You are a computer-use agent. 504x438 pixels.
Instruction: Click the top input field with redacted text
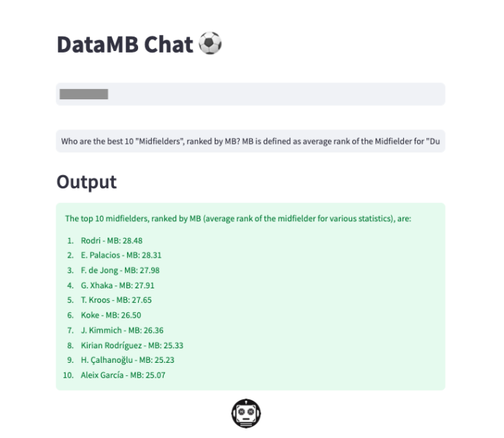point(251,94)
